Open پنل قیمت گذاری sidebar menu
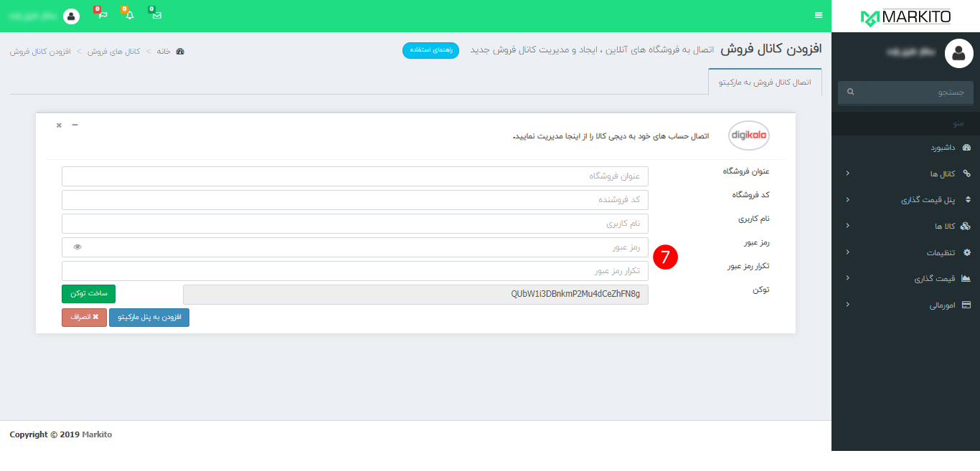 (x=905, y=200)
